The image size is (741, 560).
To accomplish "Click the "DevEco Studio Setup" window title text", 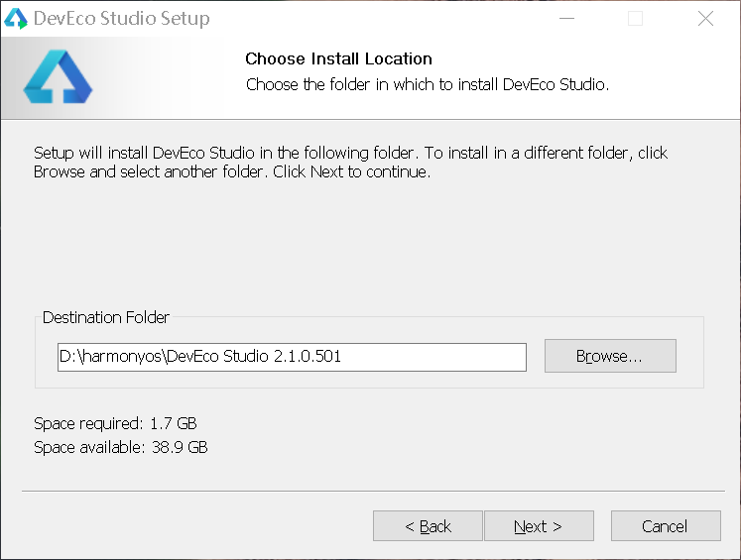I will (122, 19).
